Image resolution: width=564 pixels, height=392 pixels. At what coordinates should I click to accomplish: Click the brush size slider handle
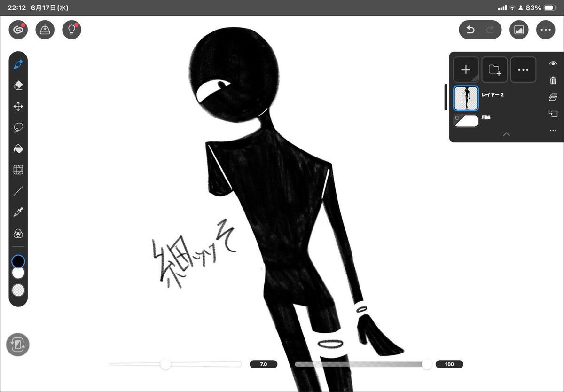[165, 364]
